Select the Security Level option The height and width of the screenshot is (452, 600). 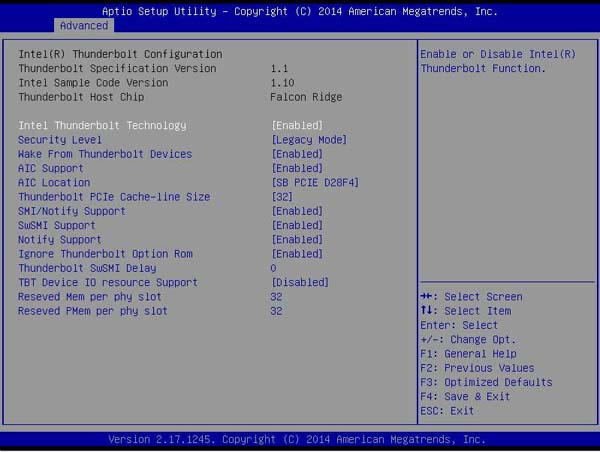[x=60, y=140]
